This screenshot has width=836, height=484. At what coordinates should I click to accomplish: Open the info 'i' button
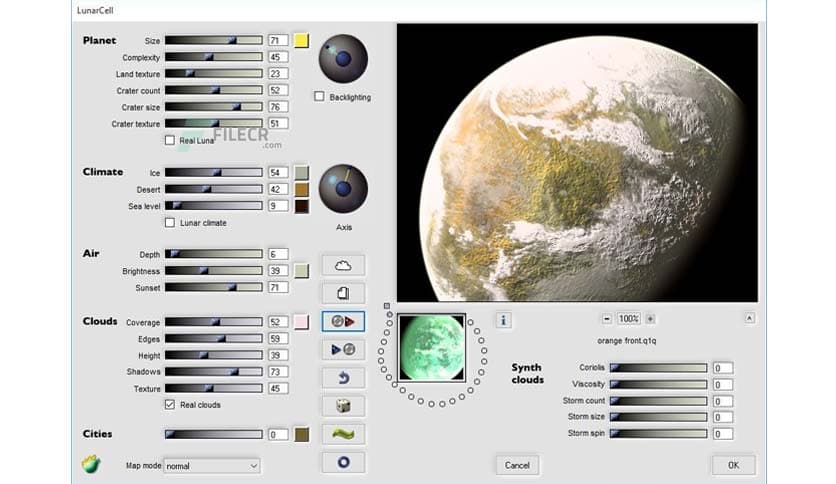503,320
